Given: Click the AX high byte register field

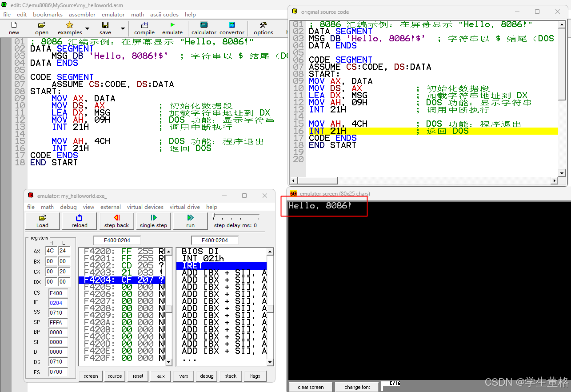Looking at the screenshot, I should (51, 251).
